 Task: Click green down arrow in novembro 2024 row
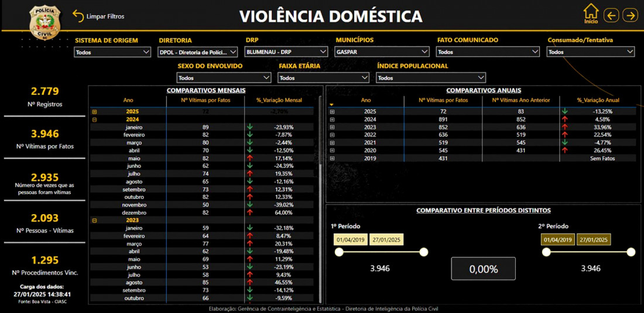(x=249, y=205)
